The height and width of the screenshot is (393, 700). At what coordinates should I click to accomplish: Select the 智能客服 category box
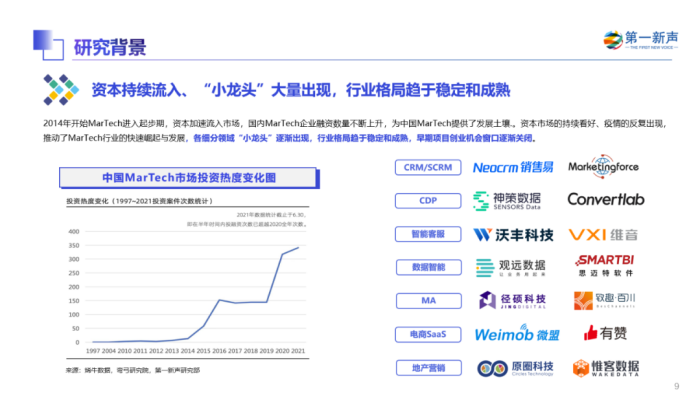point(428,234)
